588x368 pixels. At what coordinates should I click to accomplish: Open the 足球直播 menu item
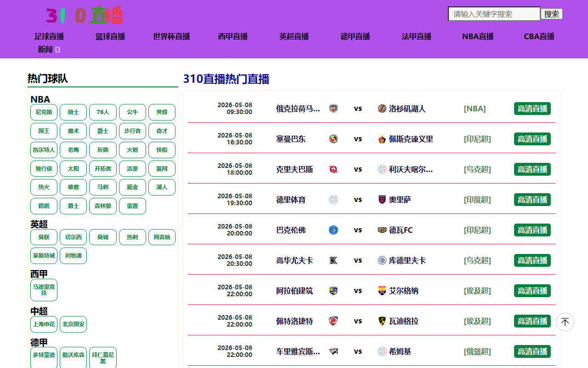point(49,36)
